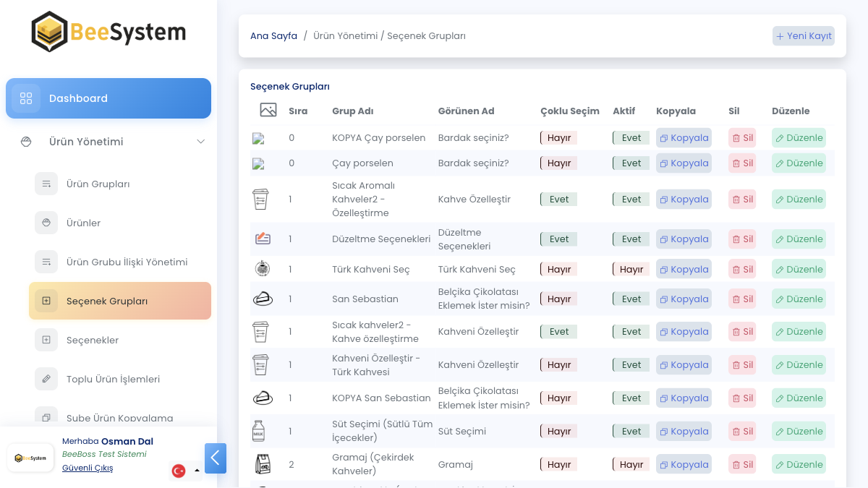868x488 pixels.
Task: Click Hayır active badge for Türk Kahveni Seç
Action: coord(631,270)
